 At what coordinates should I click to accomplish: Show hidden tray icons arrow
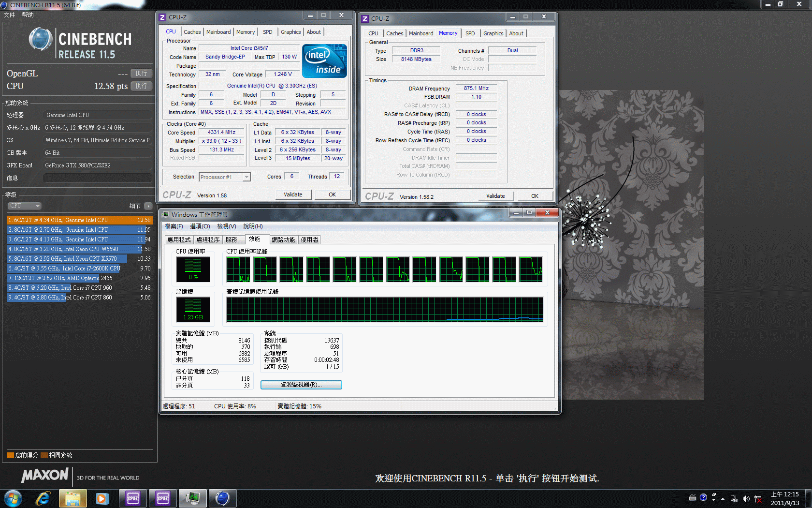pyautogui.click(x=723, y=498)
